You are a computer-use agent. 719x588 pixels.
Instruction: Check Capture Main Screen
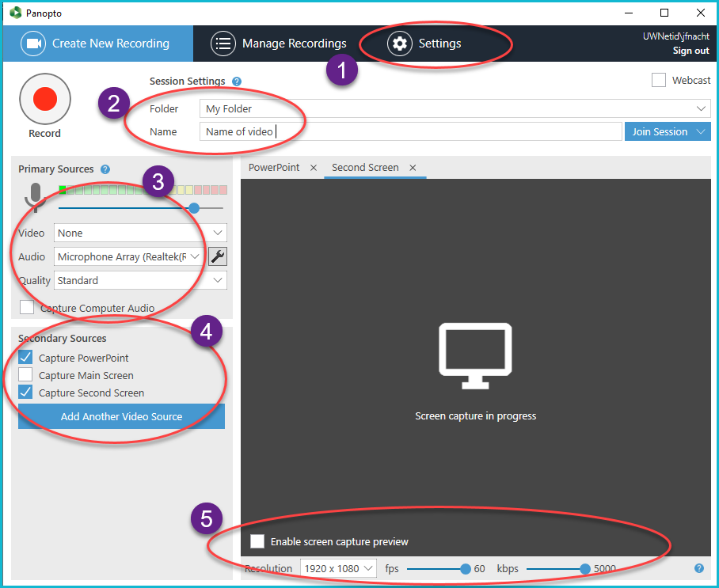(25, 374)
